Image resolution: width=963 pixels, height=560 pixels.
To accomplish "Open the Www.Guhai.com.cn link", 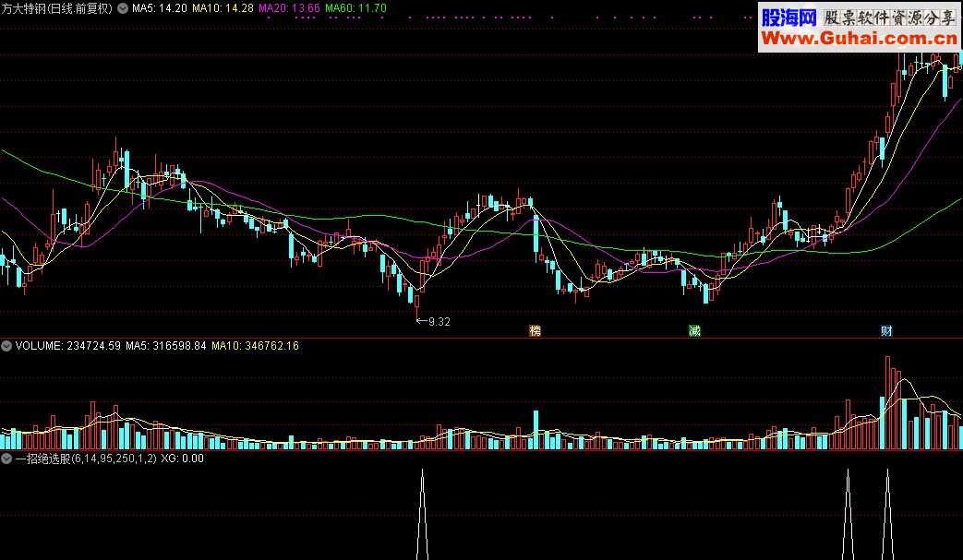I will click(860, 39).
